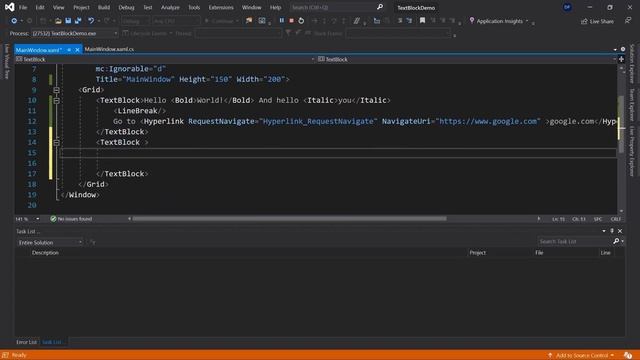
Task: Open Task List window position dropdown
Action: (604, 231)
